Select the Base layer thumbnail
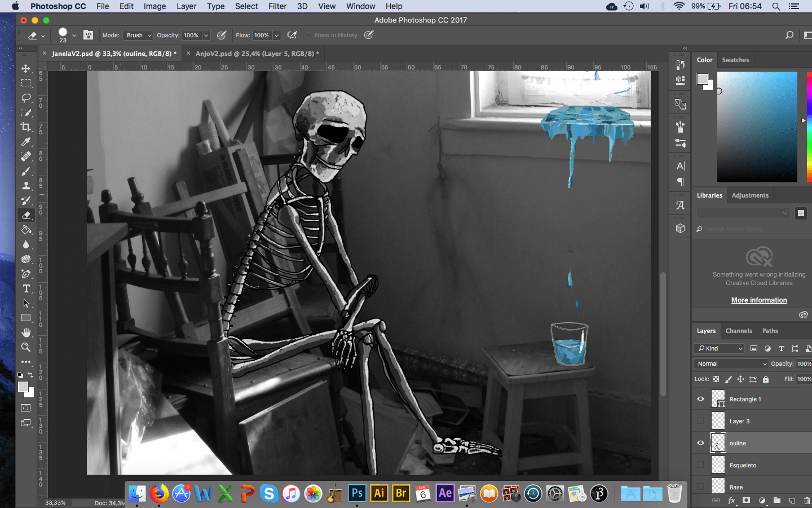 [x=718, y=486]
